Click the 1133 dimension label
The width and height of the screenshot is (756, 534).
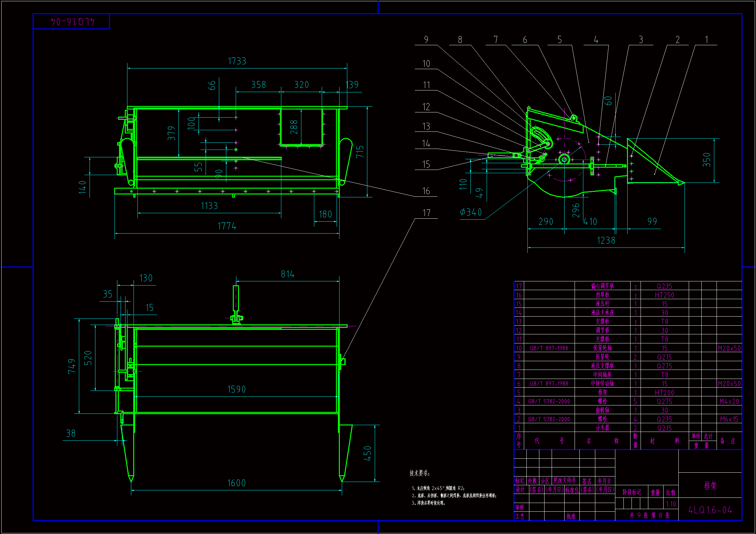(x=209, y=206)
